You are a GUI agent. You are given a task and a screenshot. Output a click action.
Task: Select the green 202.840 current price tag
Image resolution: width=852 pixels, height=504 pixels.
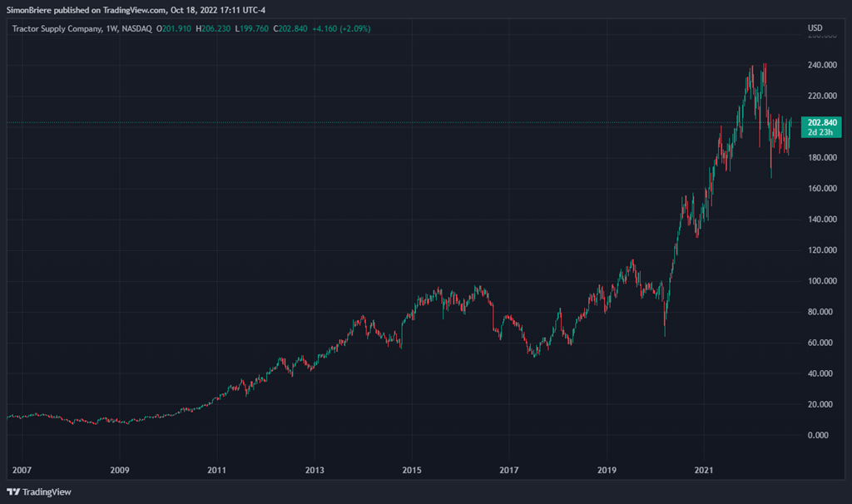tap(822, 122)
